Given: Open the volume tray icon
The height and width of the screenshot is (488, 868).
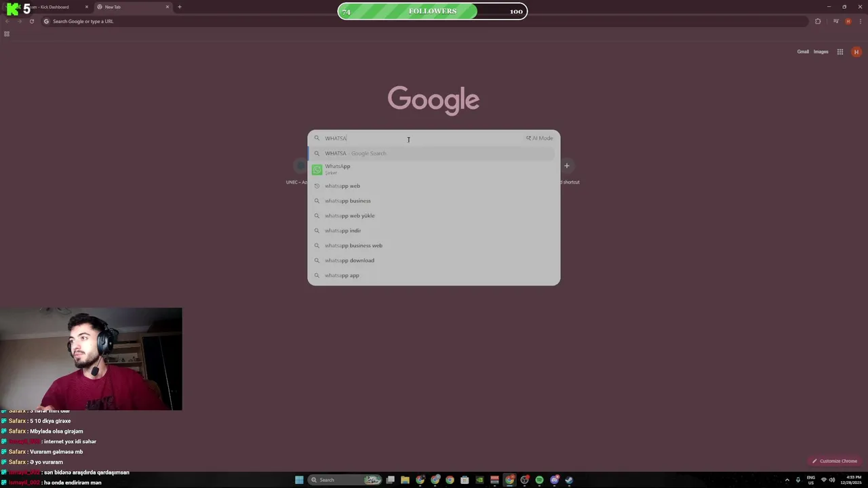Looking at the screenshot, I should [x=832, y=480].
